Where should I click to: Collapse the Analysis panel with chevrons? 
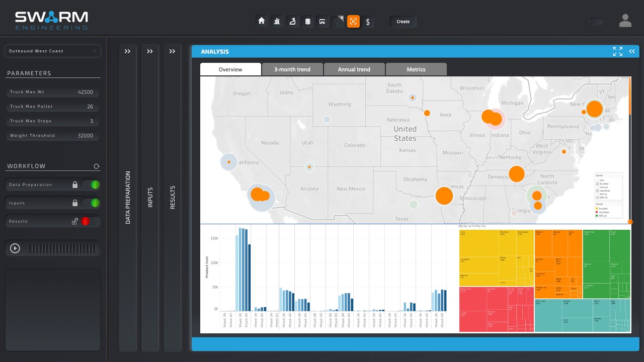click(632, 51)
